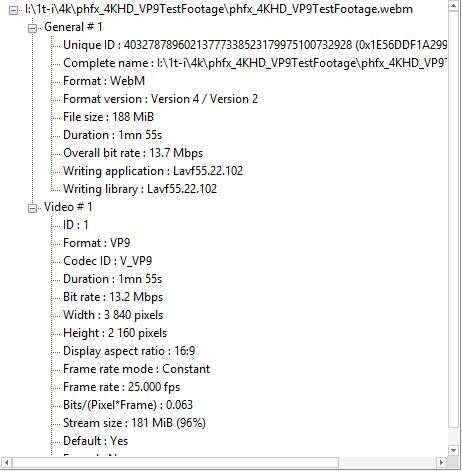The width and height of the screenshot is (462, 472).
Task: Click the vertical scrollbar up arrow
Action: (453, 6)
